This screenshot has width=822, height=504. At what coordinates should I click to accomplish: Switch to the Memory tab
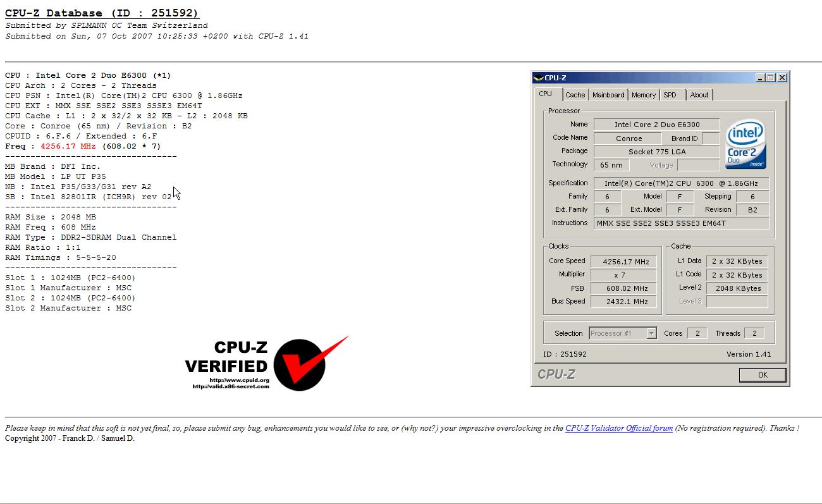coord(644,95)
